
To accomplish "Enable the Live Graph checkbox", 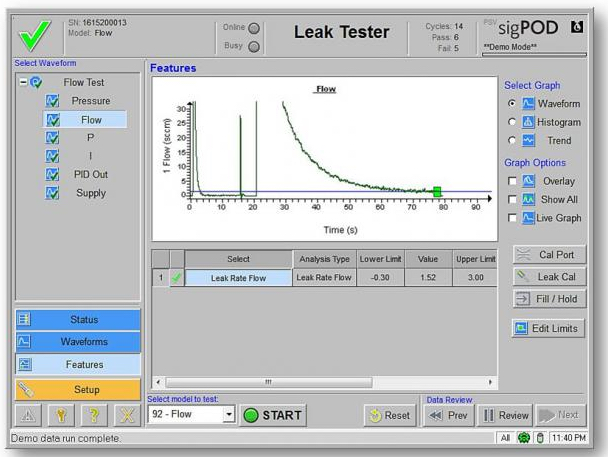I will coord(512,218).
